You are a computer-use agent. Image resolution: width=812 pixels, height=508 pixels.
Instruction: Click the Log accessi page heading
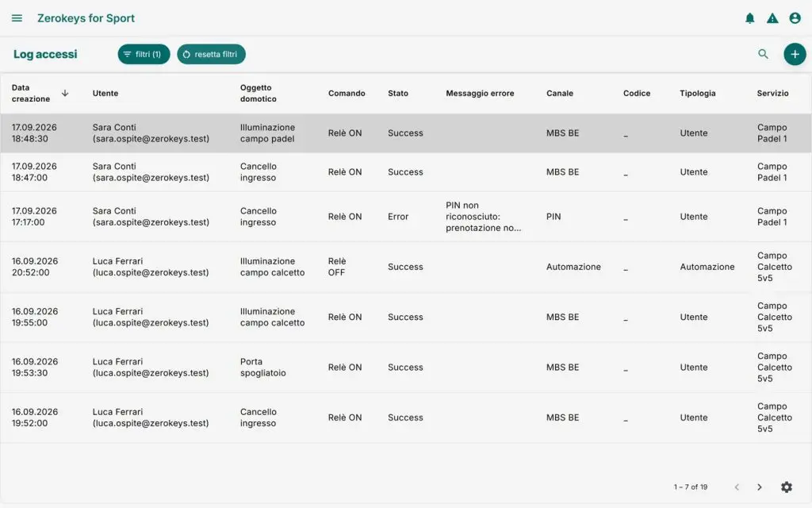[45, 54]
